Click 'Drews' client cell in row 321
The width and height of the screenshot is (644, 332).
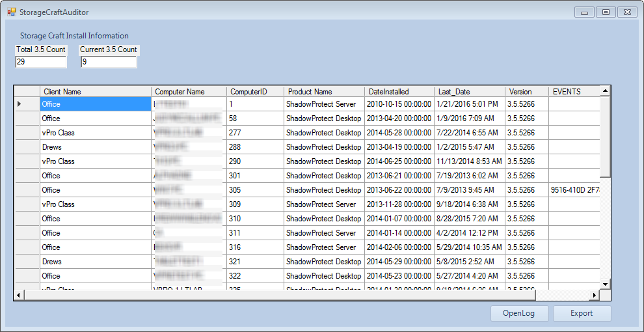[x=95, y=262]
